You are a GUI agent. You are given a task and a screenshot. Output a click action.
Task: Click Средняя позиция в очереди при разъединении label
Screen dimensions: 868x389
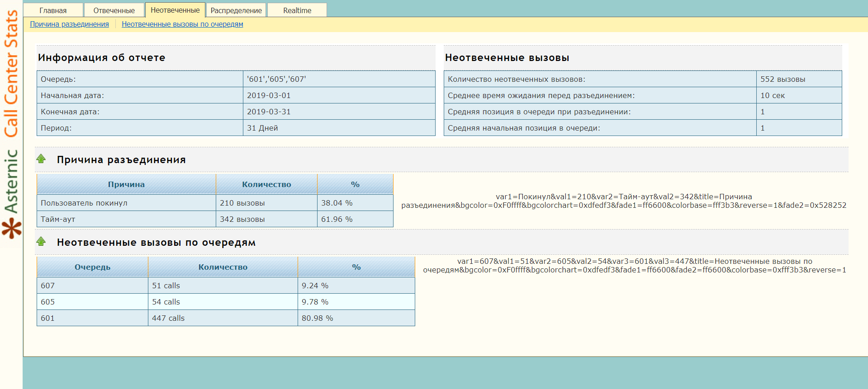click(x=539, y=112)
